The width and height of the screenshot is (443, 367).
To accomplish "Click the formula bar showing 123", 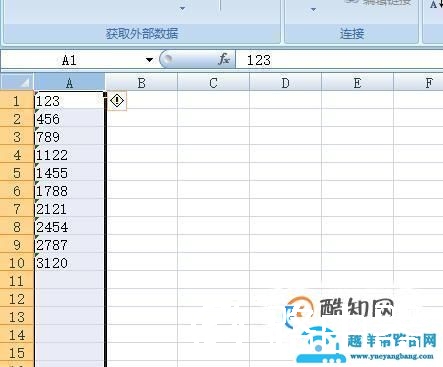I will (x=339, y=60).
